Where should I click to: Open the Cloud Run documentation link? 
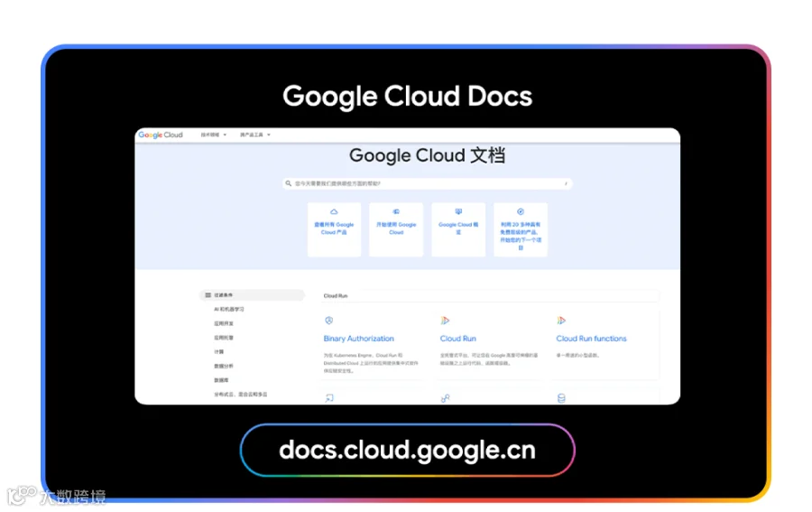458,339
